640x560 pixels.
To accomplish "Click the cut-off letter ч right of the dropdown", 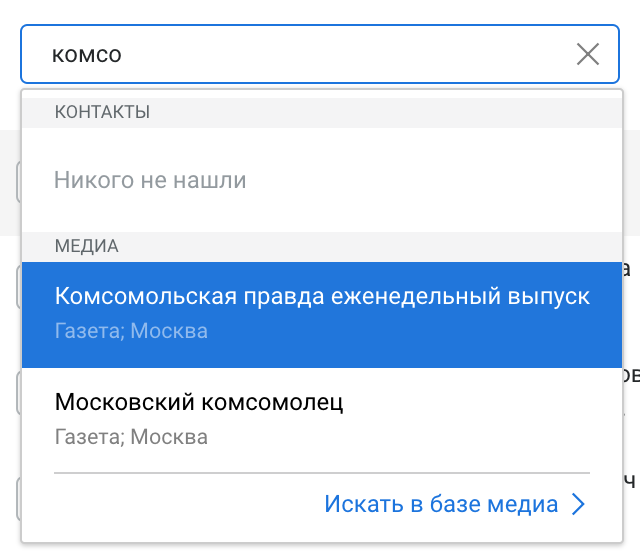I will [630, 482].
